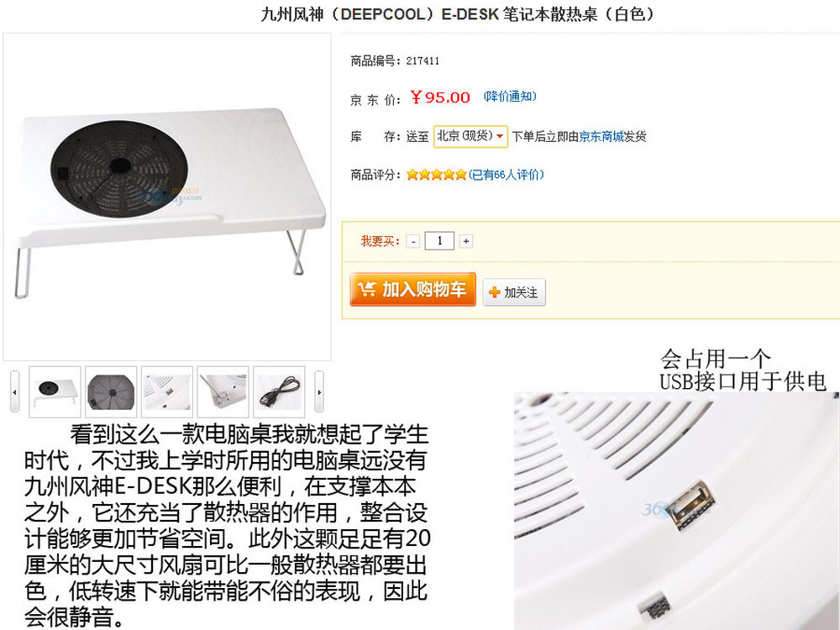The image size is (840, 630).
Task: Click the 加关注 follow button
Action: coord(514,292)
